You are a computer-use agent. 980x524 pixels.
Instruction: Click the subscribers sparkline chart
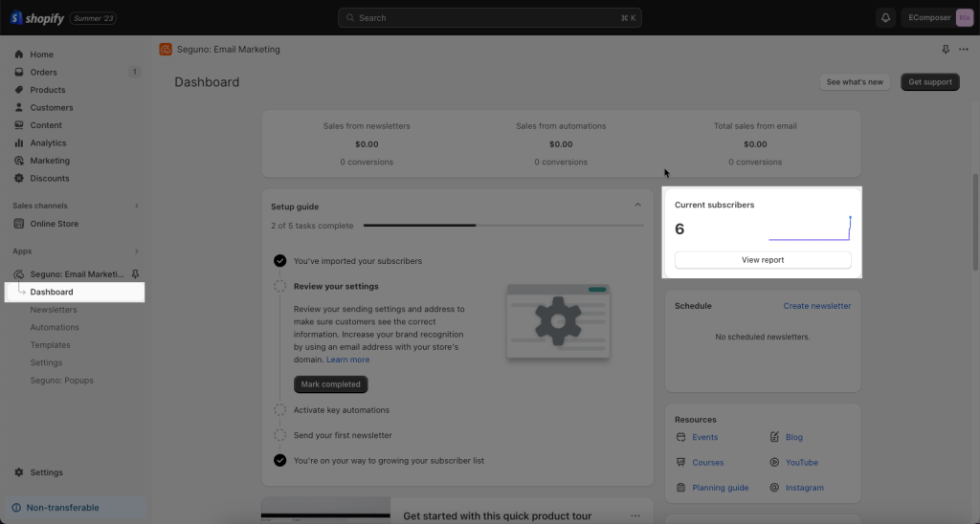point(810,229)
